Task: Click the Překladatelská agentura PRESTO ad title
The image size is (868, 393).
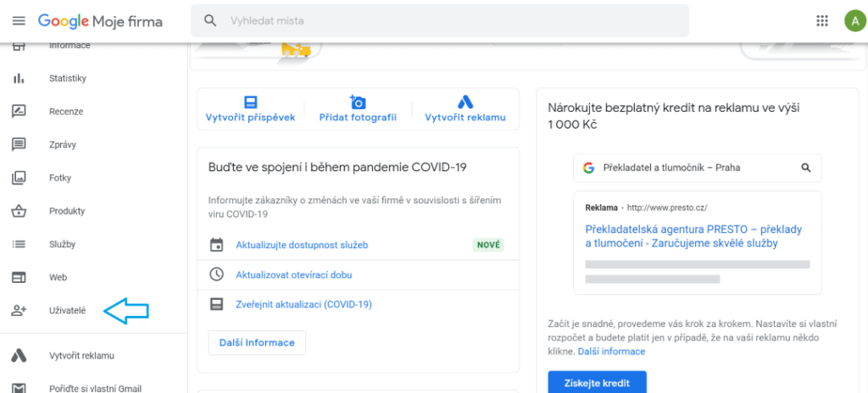Action: tap(693, 236)
